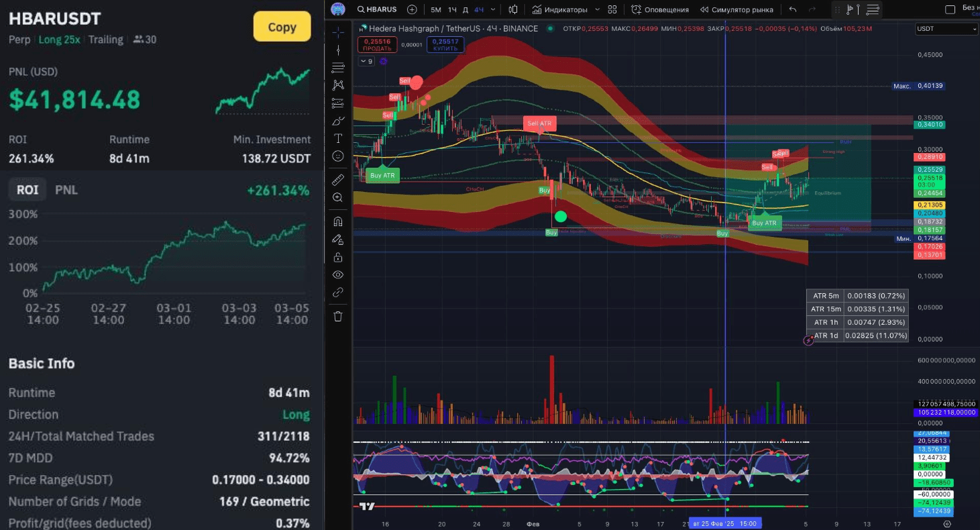Select the 1Ч timeframe
Viewport: 980px width, 530px height.
coord(452,9)
